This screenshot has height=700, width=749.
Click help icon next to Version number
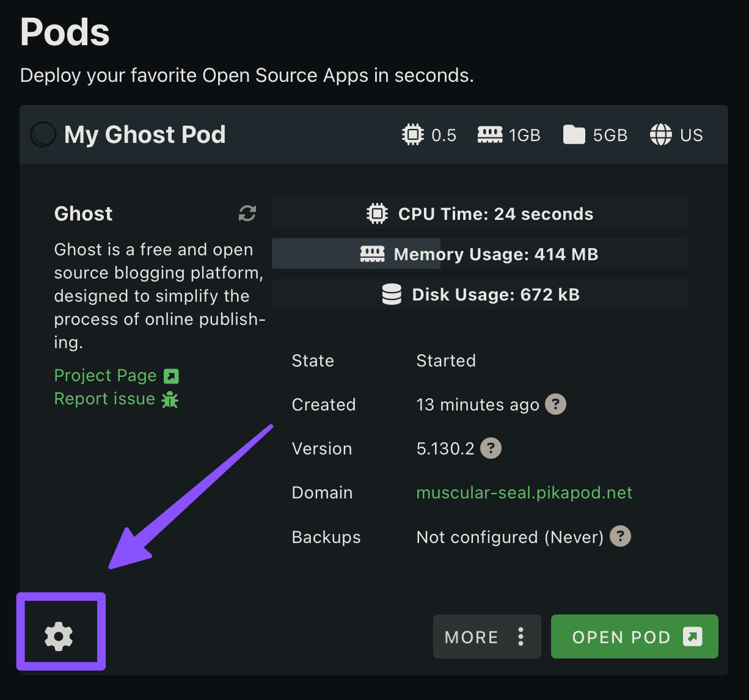point(491,448)
